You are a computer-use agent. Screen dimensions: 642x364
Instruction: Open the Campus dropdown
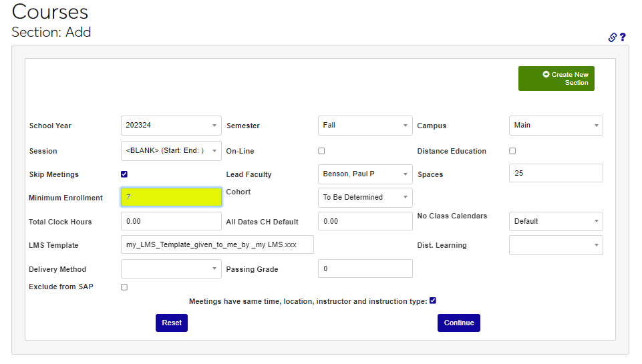click(555, 126)
